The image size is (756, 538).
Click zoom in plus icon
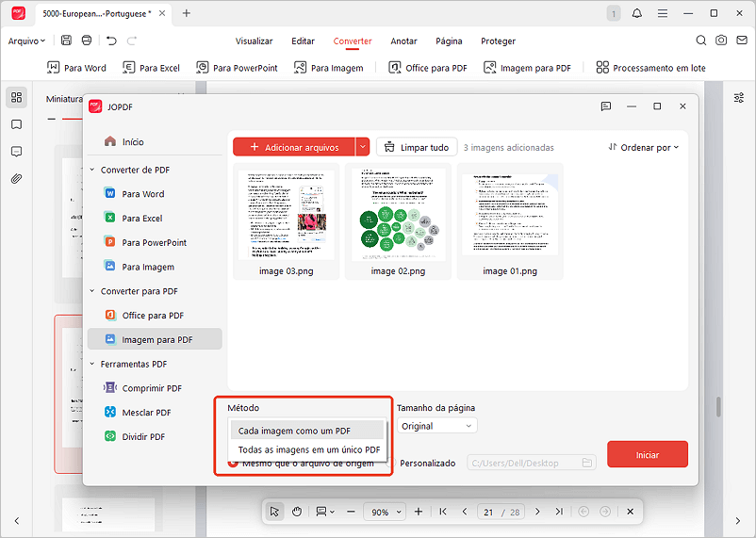(419, 512)
